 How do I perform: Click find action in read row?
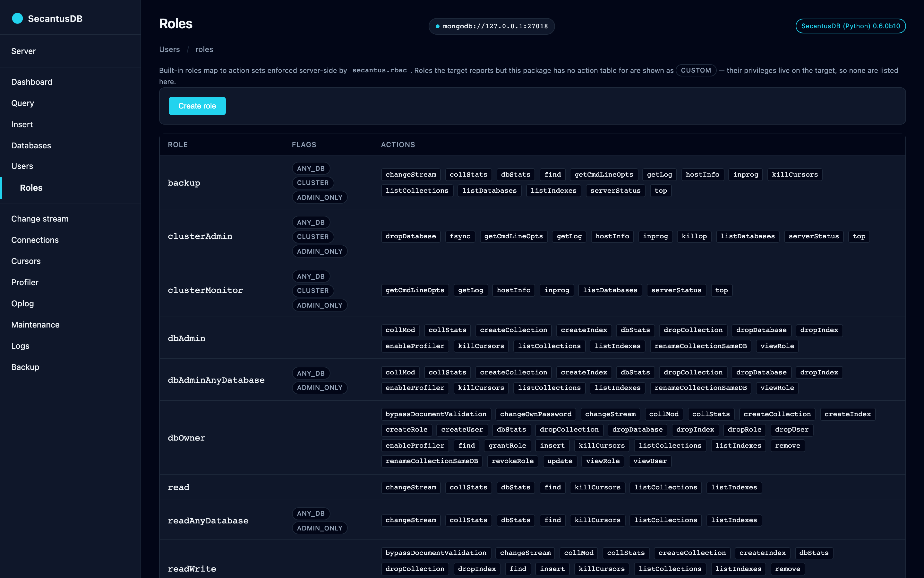click(x=552, y=487)
